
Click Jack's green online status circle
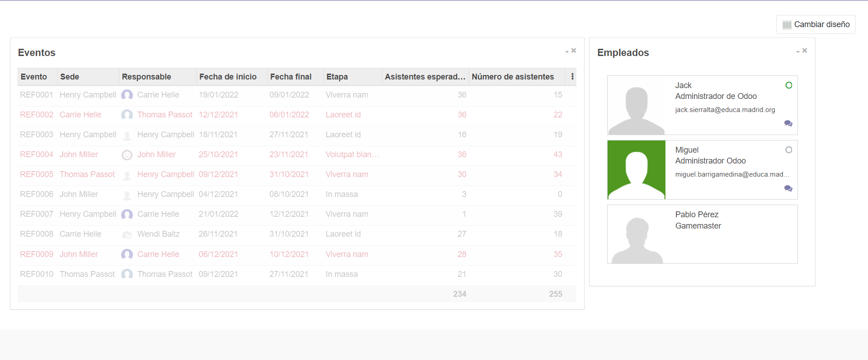788,85
